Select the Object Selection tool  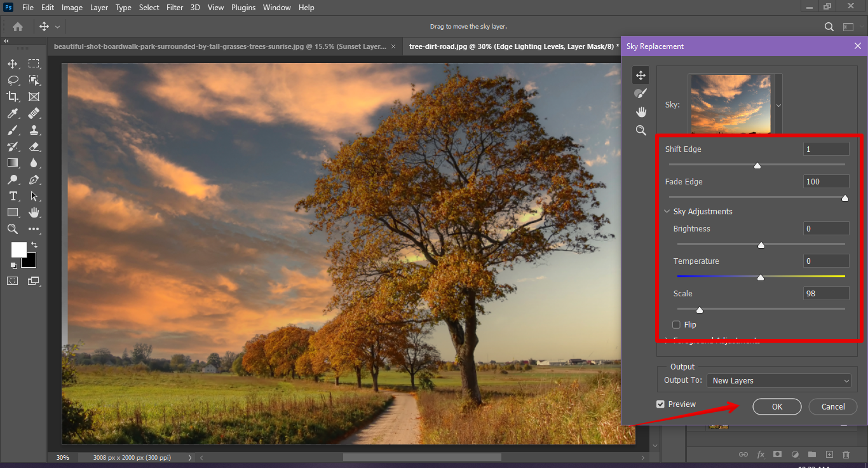(34, 80)
